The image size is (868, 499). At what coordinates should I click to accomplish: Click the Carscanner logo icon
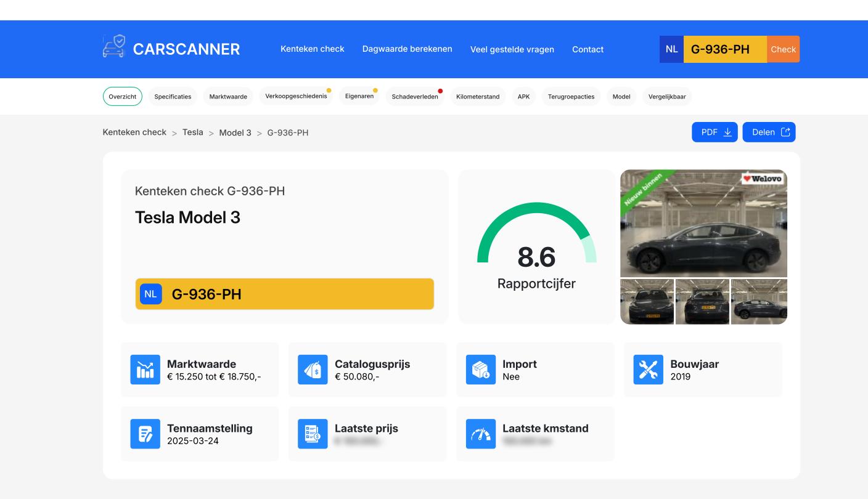(113, 45)
